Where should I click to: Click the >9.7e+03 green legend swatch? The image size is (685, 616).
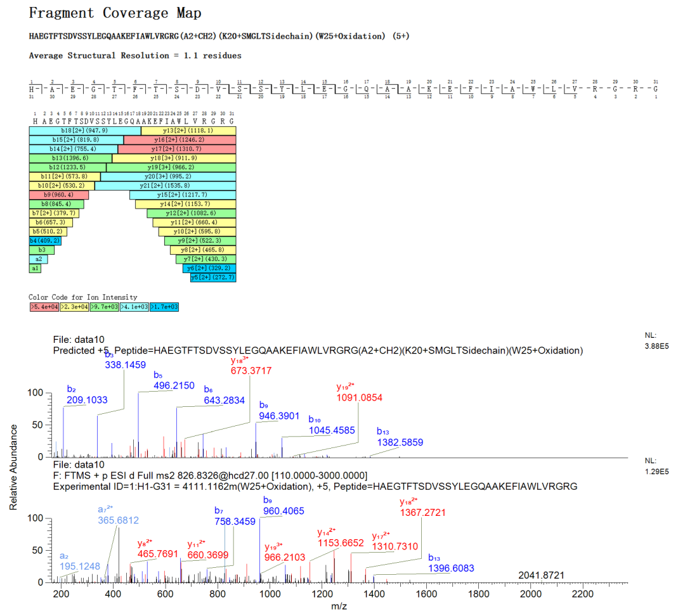[104, 307]
